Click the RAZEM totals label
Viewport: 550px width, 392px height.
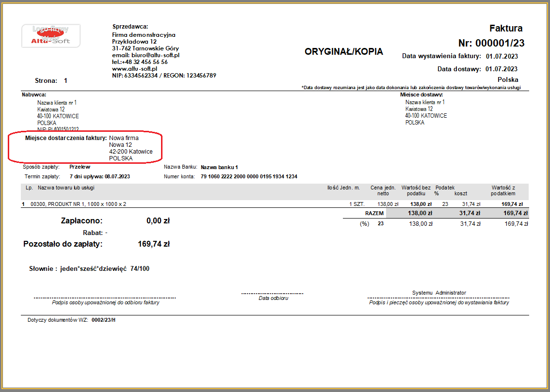point(374,213)
